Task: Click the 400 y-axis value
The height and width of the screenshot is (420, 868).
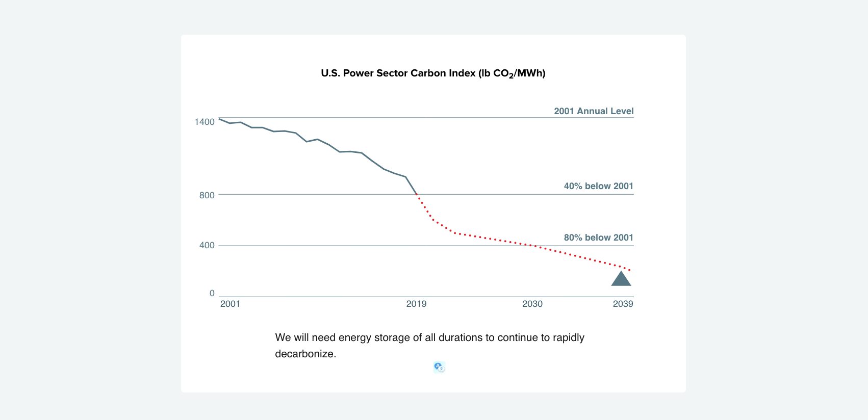Action: coord(207,245)
